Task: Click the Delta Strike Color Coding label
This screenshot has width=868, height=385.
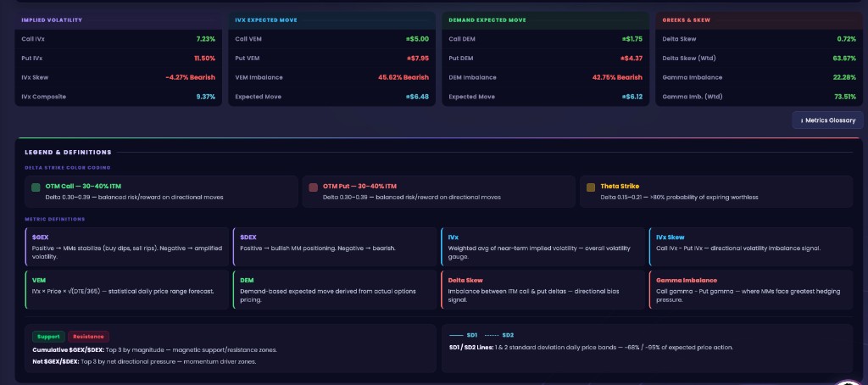Action: click(x=67, y=167)
